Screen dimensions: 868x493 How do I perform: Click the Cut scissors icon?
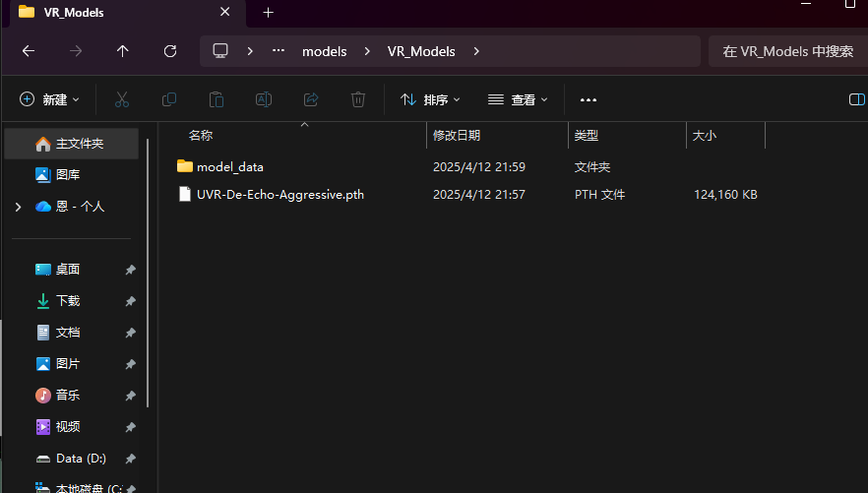[x=122, y=99]
